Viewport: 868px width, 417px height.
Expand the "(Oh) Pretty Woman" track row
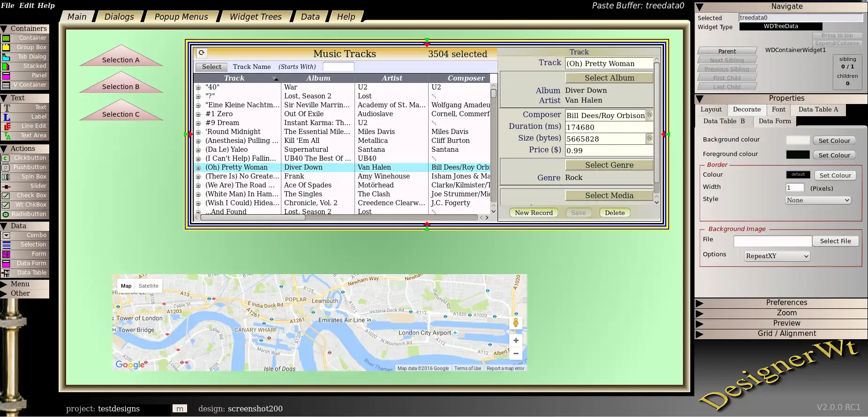pos(198,168)
